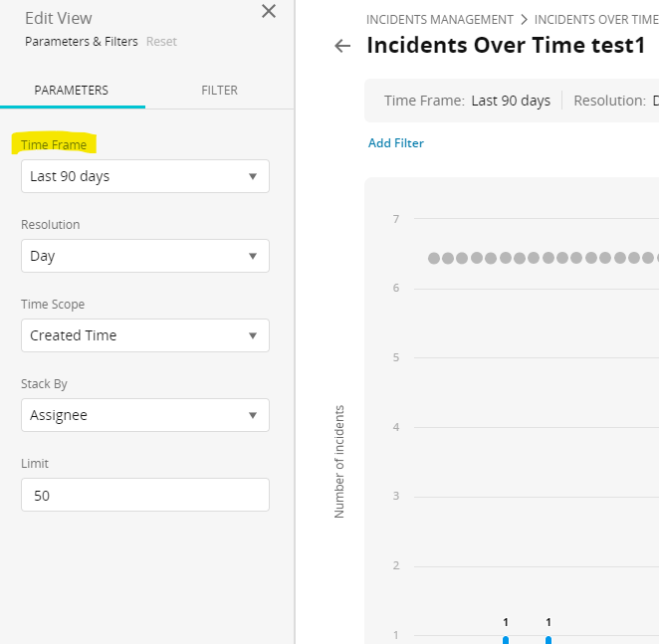Viewport: 659px width, 644px height.
Task: Open the Resolution dropdown
Action: 144,256
